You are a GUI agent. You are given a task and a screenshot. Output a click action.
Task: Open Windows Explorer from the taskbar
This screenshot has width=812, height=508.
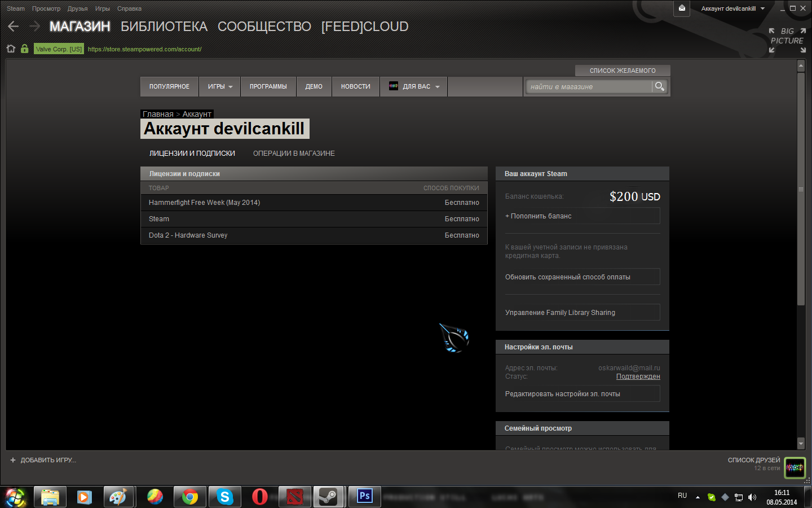click(x=50, y=497)
